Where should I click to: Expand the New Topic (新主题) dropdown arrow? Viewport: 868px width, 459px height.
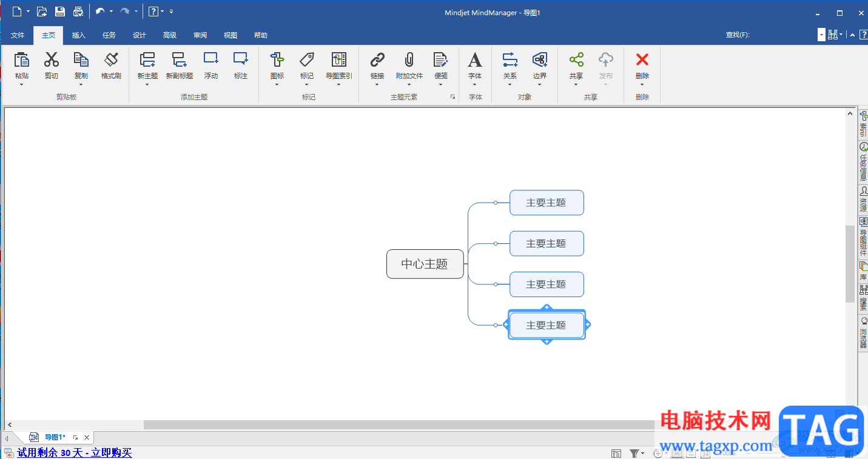[147, 85]
